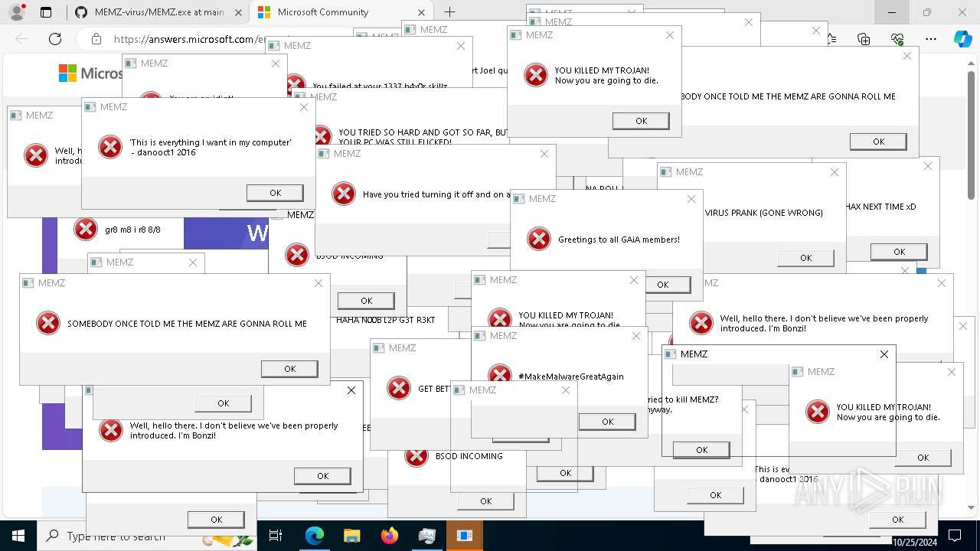Image resolution: width=980 pixels, height=551 pixels.
Task: Open the tab actions menu icon
Action: tap(46, 12)
